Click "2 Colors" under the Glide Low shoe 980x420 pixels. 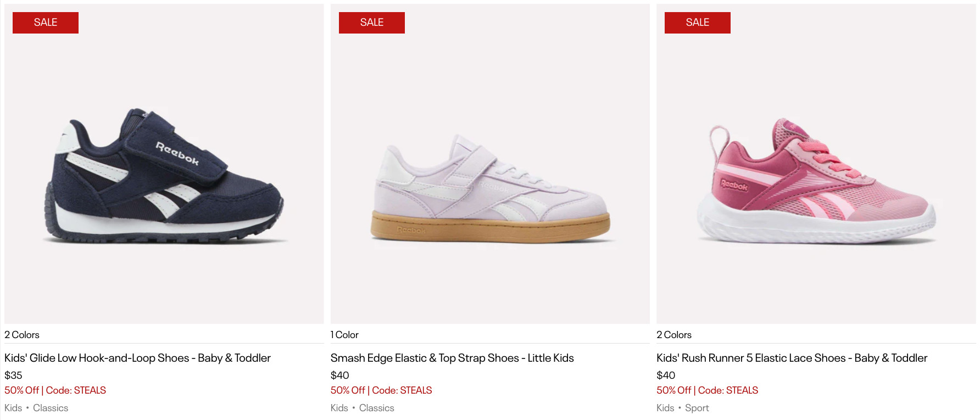[22, 335]
